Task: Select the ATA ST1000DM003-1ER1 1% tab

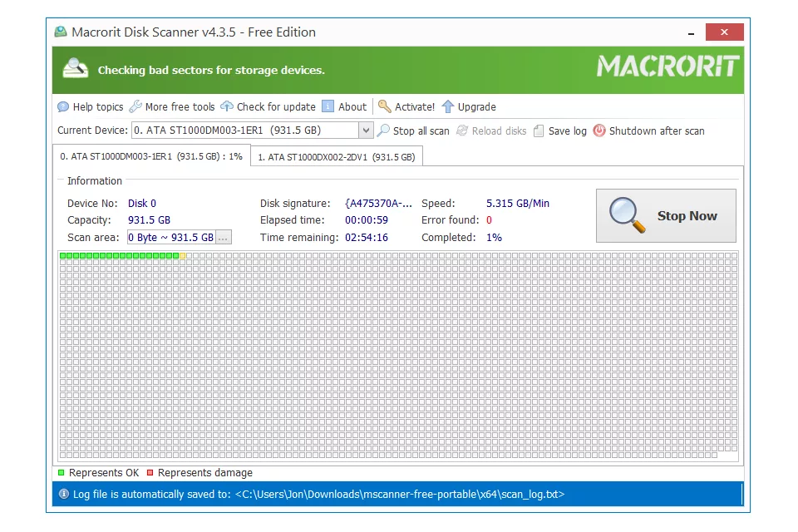Action: pyautogui.click(x=151, y=156)
